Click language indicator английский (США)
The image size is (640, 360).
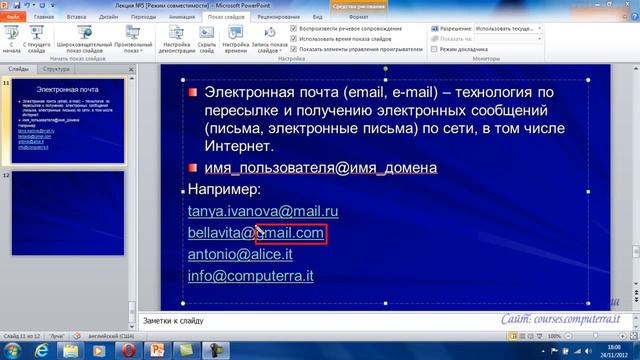(x=111, y=336)
